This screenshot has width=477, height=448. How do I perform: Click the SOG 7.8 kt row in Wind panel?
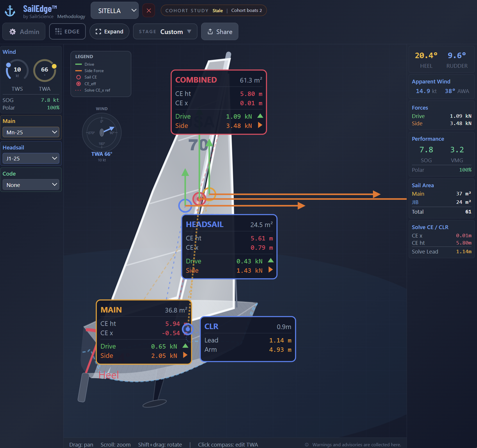point(31,100)
